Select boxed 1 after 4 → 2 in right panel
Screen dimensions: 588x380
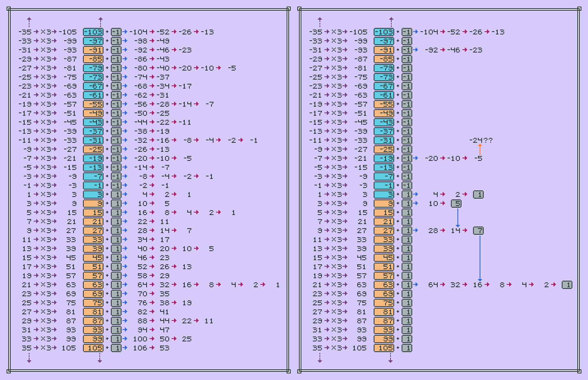pos(478,195)
